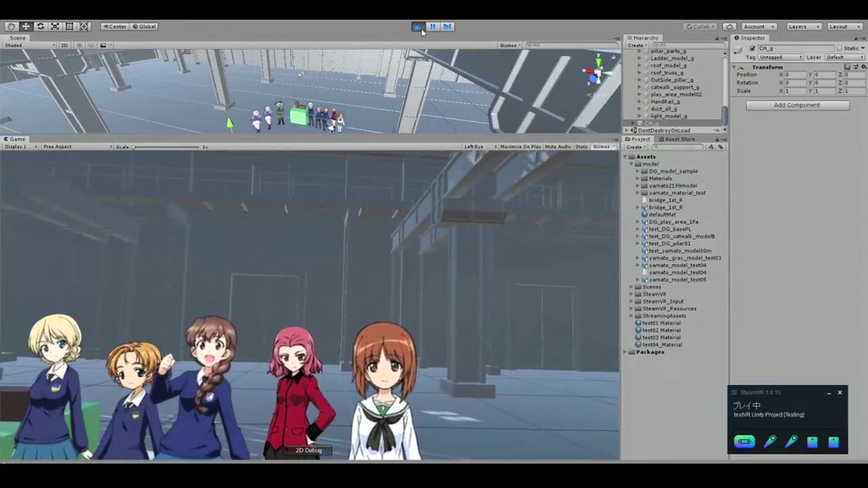Open the Tag Untagged dropdown
The width and height of the screenshot is (868, 488).
780,57
